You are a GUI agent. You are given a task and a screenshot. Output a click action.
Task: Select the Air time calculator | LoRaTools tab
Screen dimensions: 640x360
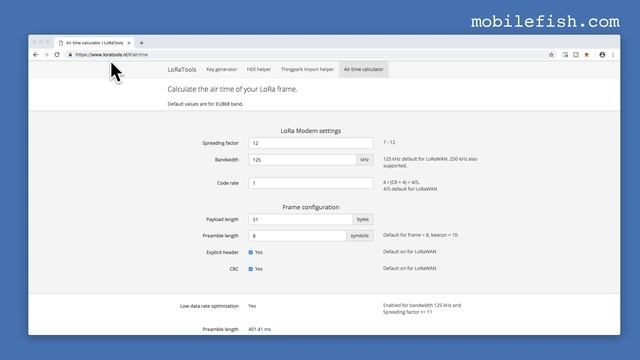95,43
